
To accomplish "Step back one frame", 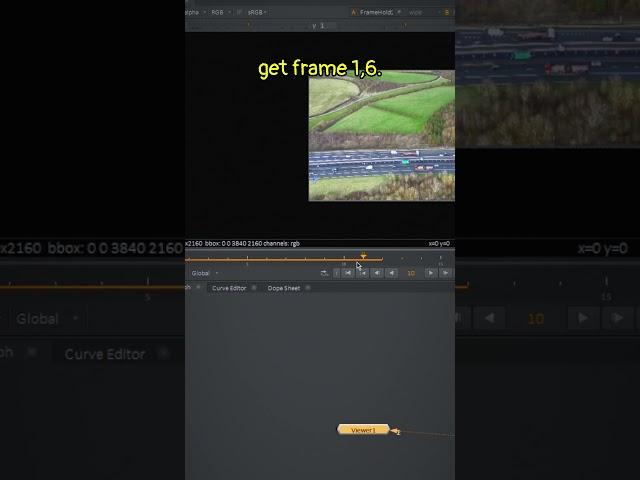I will pos(377,273).
